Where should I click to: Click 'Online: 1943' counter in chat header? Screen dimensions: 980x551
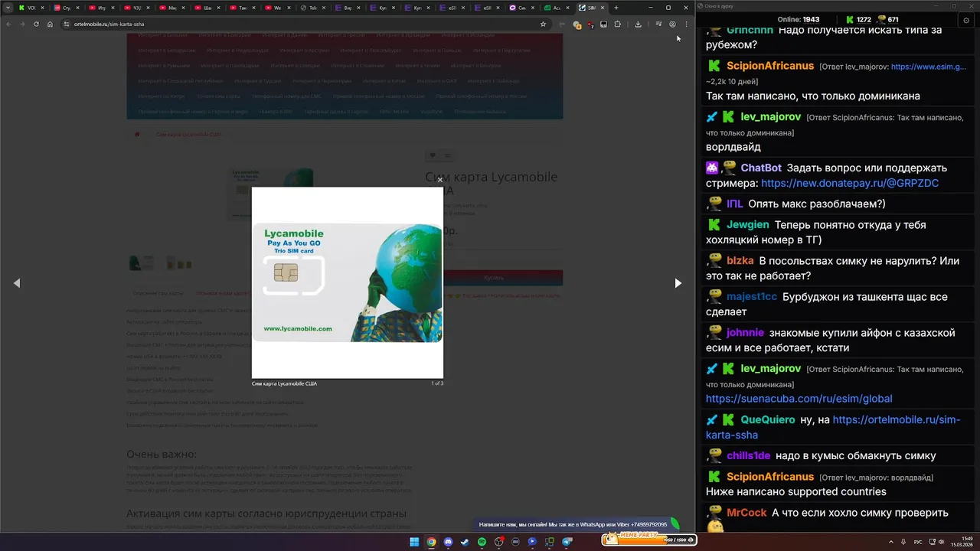click(x=799, y=19)
